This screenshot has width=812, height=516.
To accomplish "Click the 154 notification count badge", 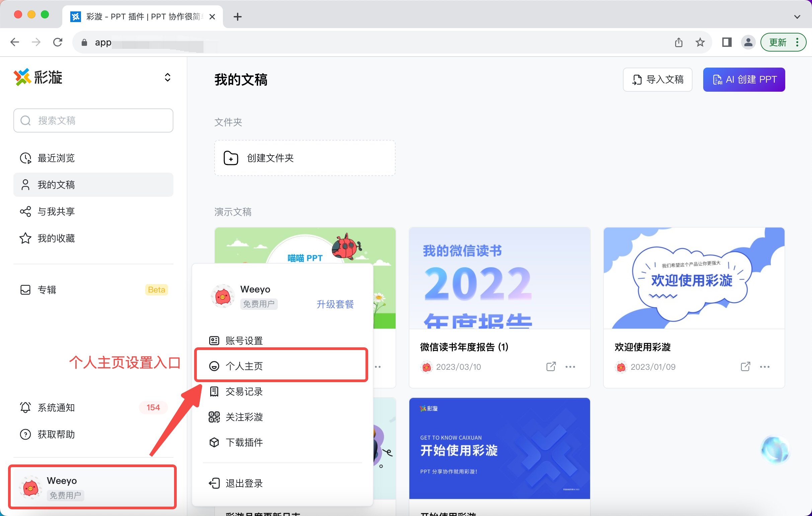I will (x=153, y=408).
